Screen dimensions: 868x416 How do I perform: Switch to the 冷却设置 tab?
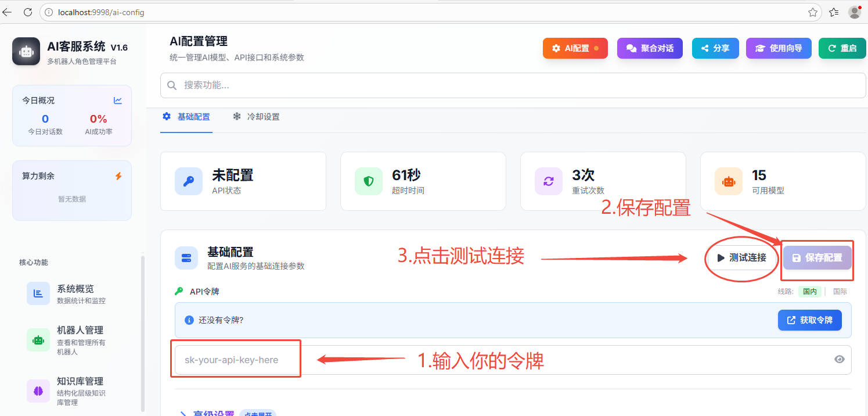coord(256,117)
